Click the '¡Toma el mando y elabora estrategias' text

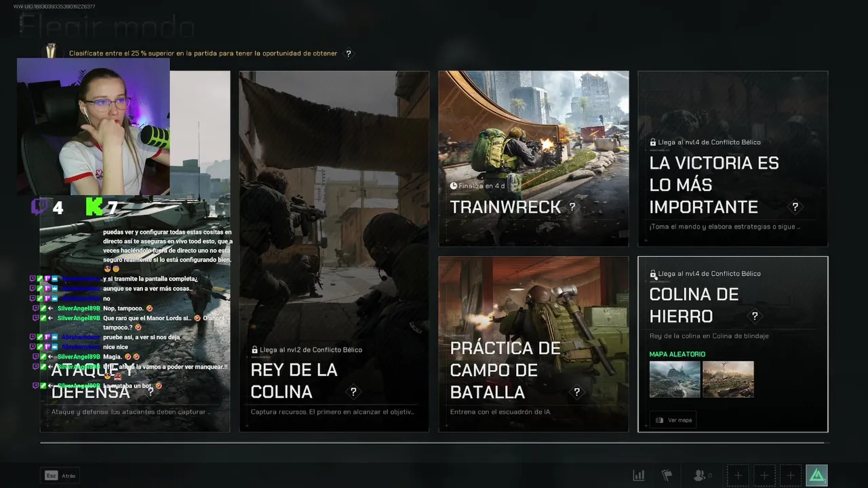pos(725,226)
